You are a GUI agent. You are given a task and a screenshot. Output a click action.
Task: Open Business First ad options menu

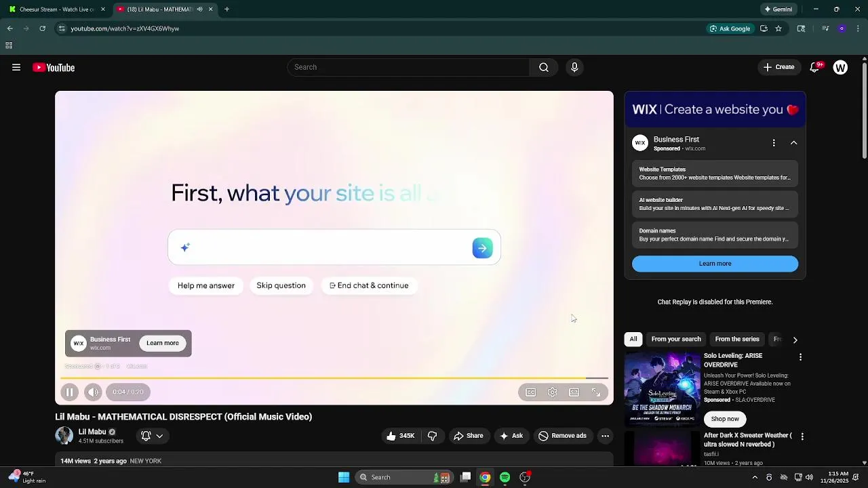(774, 143)
